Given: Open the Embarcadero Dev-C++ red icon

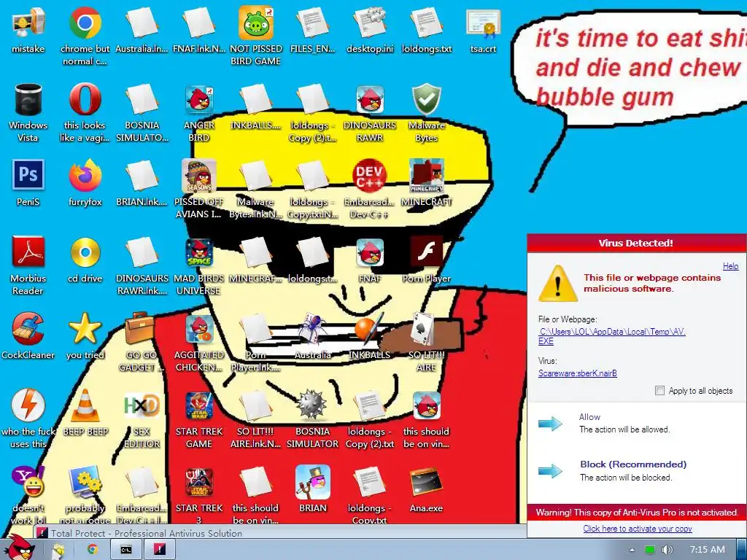Looking at the screenshot, I should pyautogui.click(x=370, y=176).
